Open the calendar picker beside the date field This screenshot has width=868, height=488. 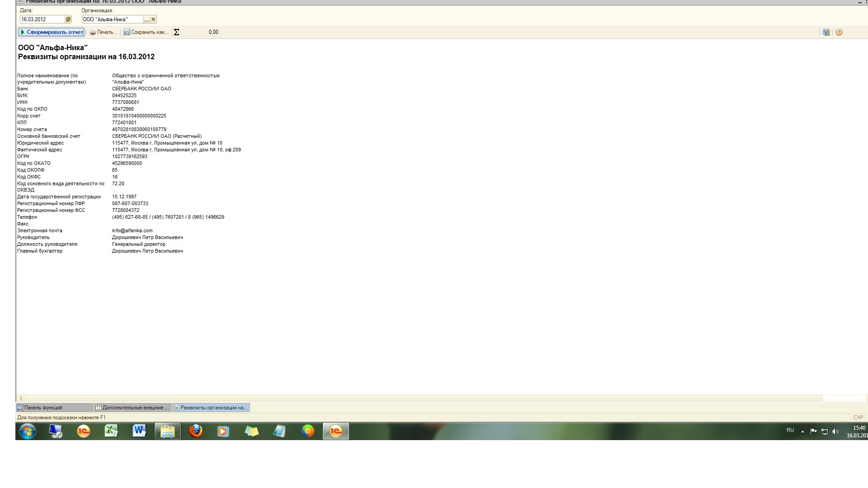pyautogui.click(x=68, y=19)
